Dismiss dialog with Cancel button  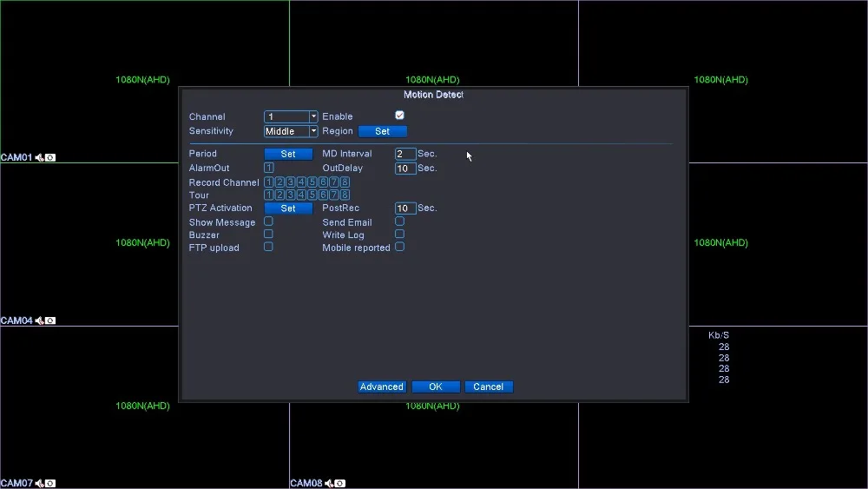(x=488, y=387)
